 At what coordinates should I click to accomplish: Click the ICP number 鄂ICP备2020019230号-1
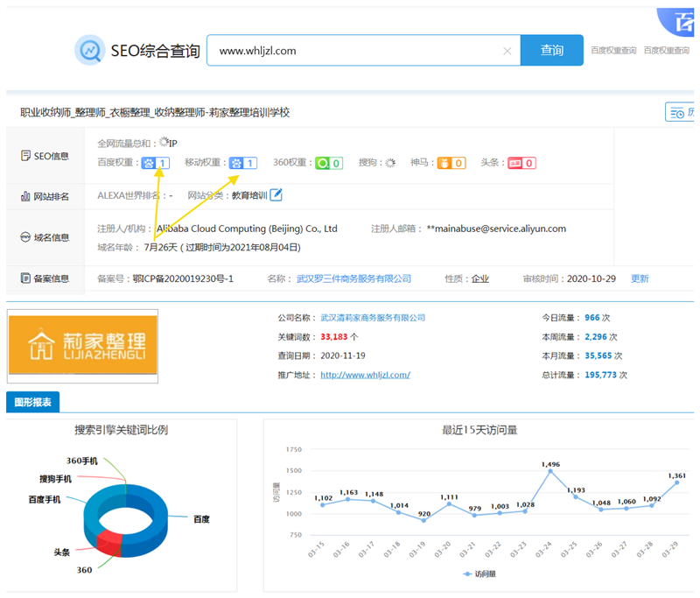point(183,278)
